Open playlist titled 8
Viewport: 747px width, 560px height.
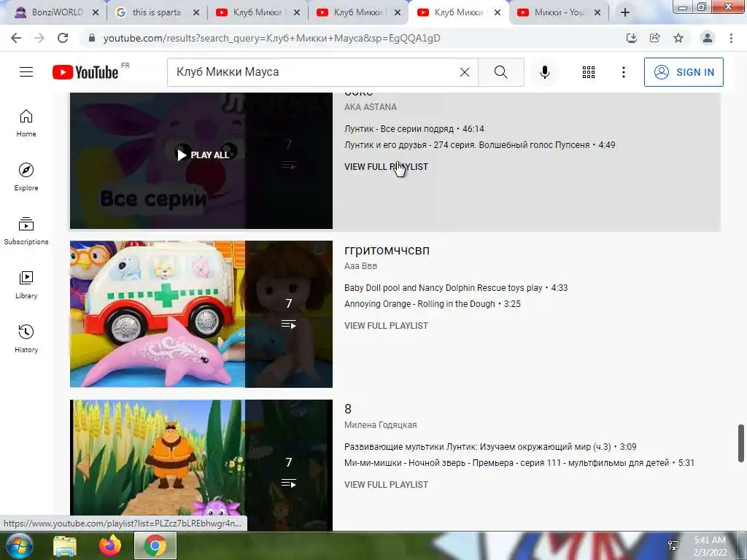[x=348, y=409]
